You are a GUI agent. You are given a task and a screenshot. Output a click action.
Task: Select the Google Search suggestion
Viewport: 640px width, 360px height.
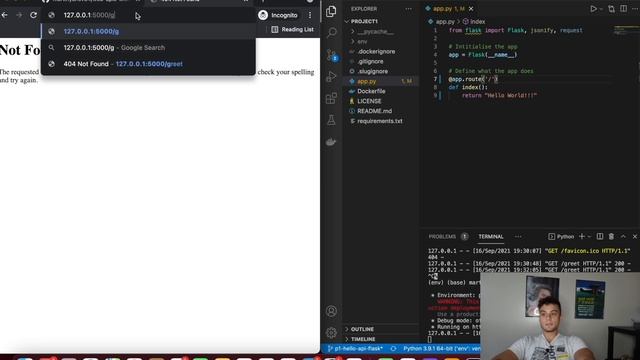[148, 48]
